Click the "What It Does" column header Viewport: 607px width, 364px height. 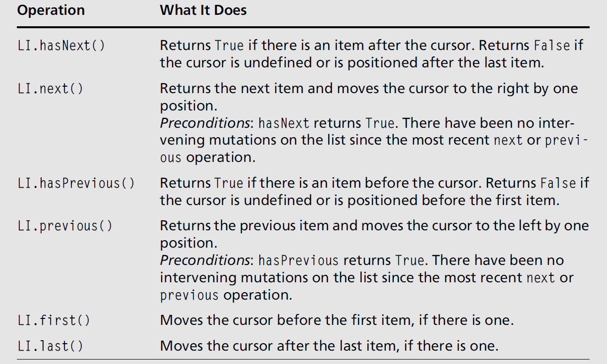click(203, 10)
